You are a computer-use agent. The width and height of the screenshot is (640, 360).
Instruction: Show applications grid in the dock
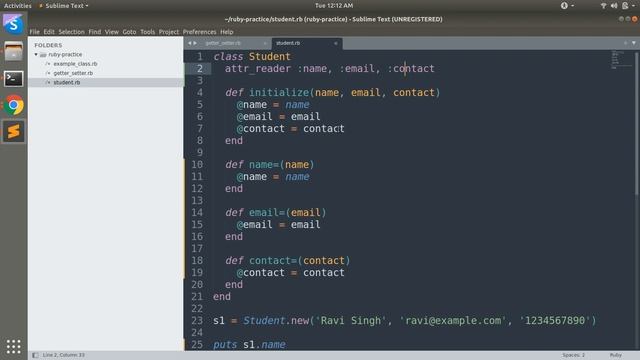(x=13, y=346)
